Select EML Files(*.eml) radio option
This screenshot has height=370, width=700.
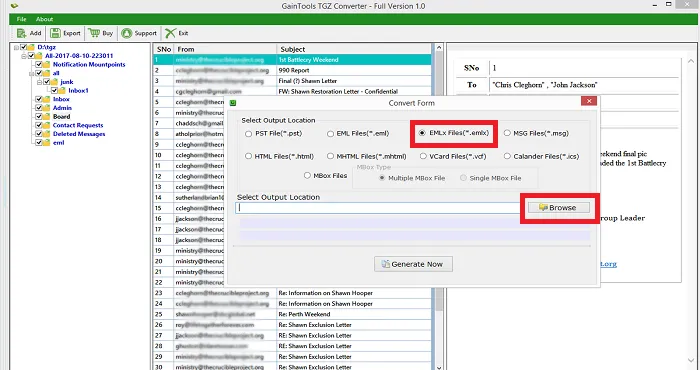[x=330, y=133]
